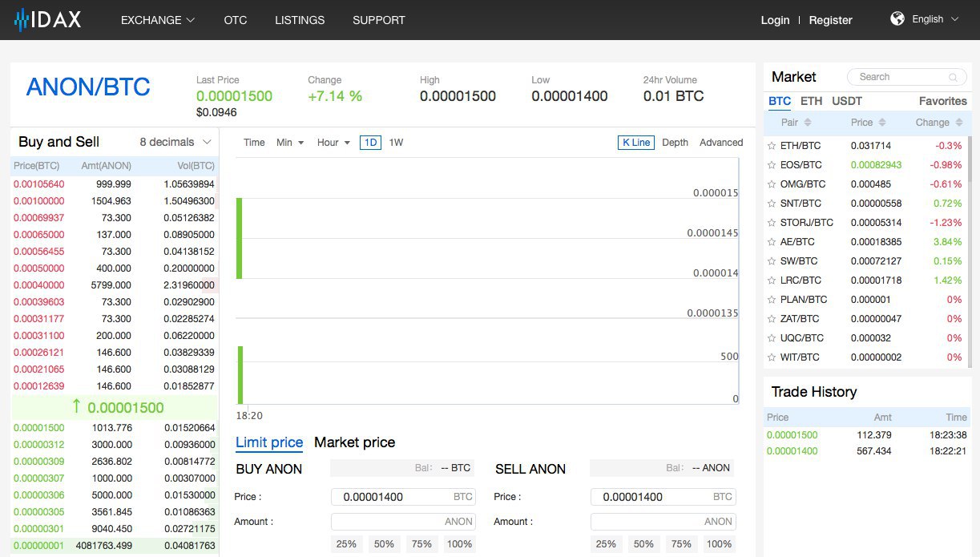Expand the Hour interval dropdown
The height and width of the screenshot is (557, 980).
click(x=333, y=143)
